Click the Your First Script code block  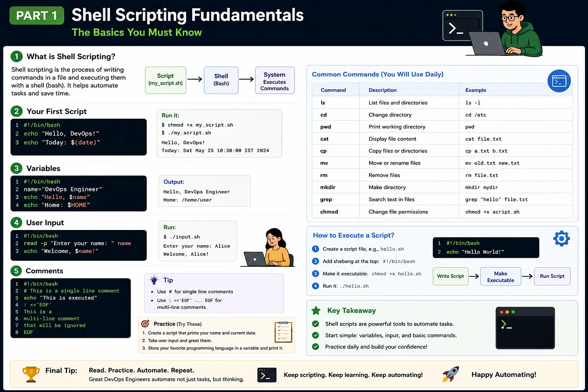78,137
